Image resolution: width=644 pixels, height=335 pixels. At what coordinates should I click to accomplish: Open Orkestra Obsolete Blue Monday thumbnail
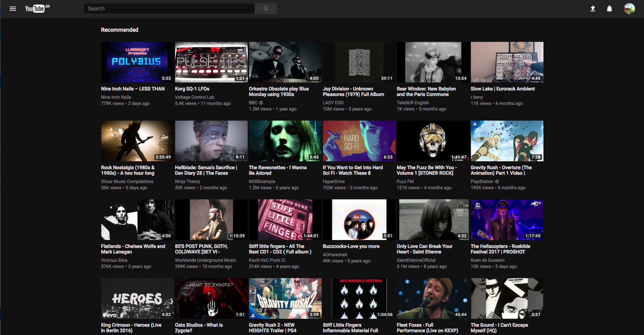coord(285,62)
